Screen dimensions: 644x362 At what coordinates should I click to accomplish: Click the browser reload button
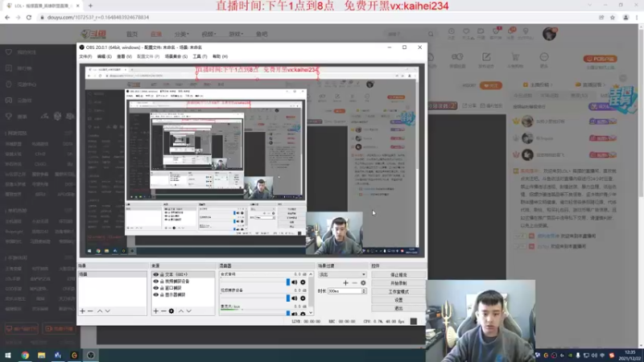tap(29, 17)
